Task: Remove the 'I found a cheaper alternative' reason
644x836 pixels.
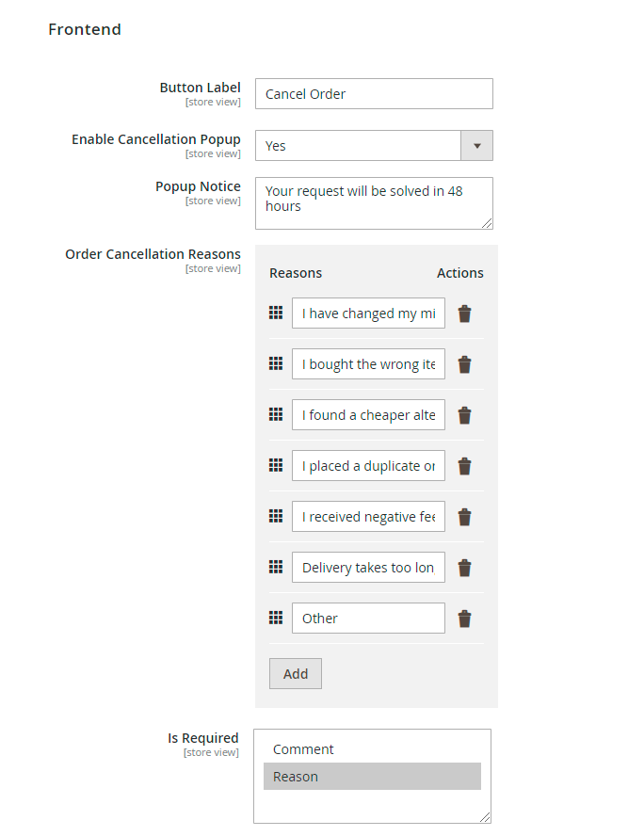Action: point(464,415)
